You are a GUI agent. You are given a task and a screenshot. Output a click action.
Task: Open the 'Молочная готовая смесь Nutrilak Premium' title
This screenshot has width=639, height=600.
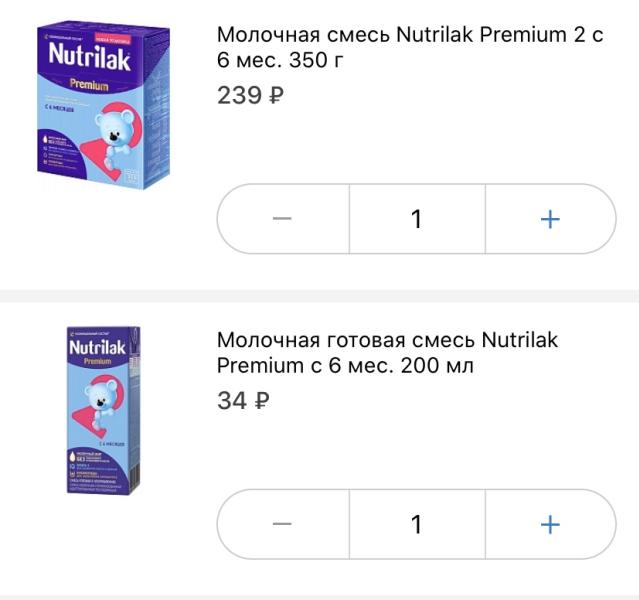[x=387, y=353]
